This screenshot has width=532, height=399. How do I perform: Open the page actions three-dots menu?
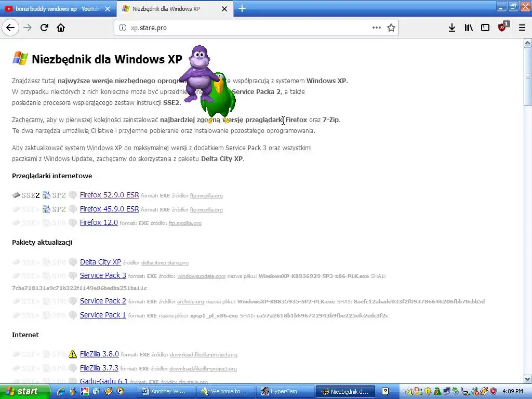(376, 28)
